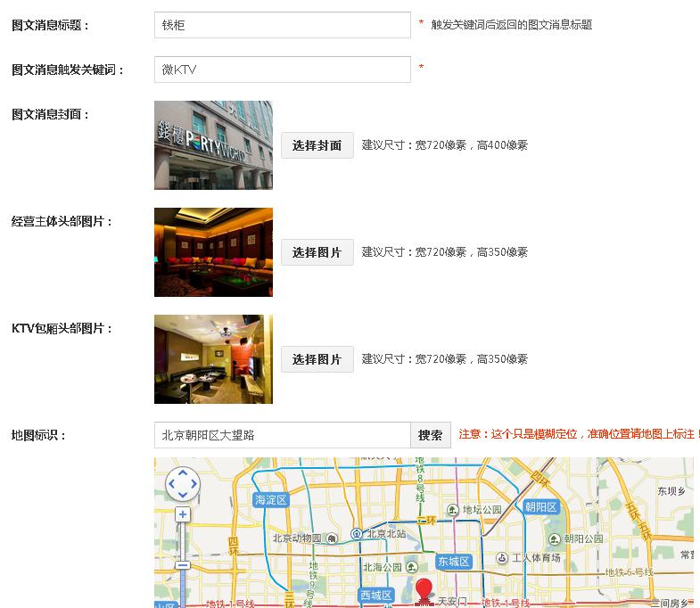The image size is (700, 608).
Task: Pan the map down with the arrow control
Action: 183,495
